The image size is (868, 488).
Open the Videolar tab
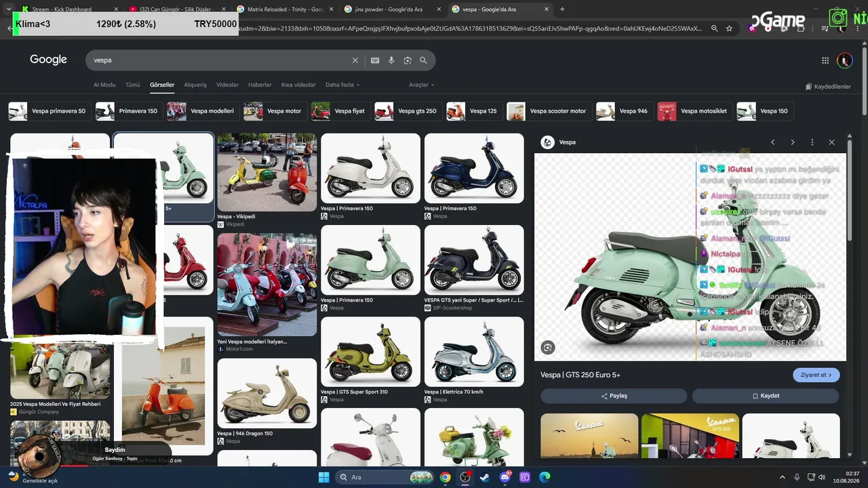tap(227, 85)
